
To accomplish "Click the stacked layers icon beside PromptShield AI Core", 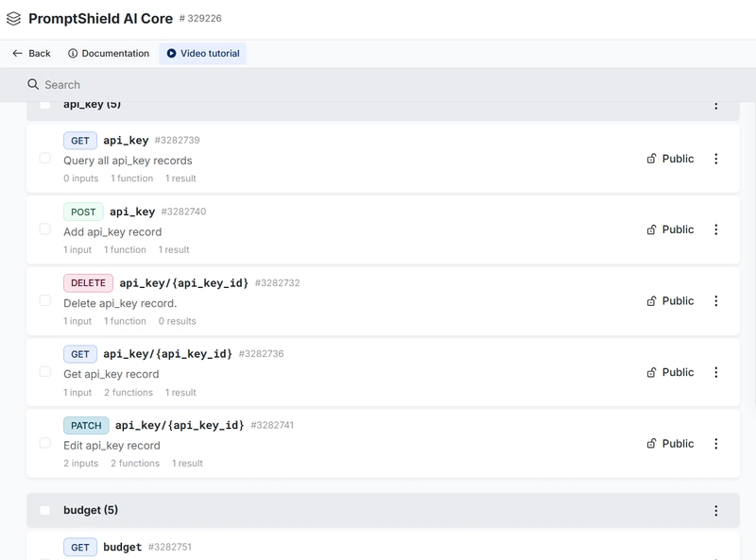I will click(x=13, y=19).
